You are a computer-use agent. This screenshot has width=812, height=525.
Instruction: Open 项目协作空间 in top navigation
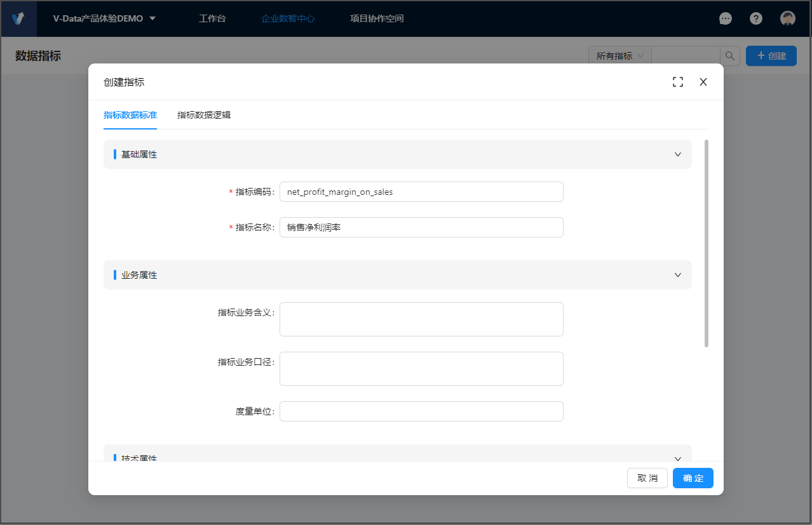coord(377,18)
